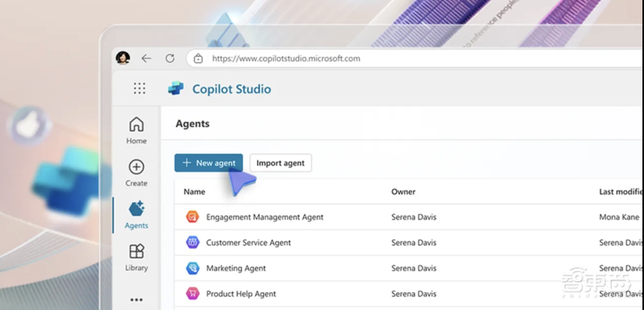Viewport: 644px width, 310px height.
Task: Click Serena Davis owner in Customer Service row
Action: point(414,242)
